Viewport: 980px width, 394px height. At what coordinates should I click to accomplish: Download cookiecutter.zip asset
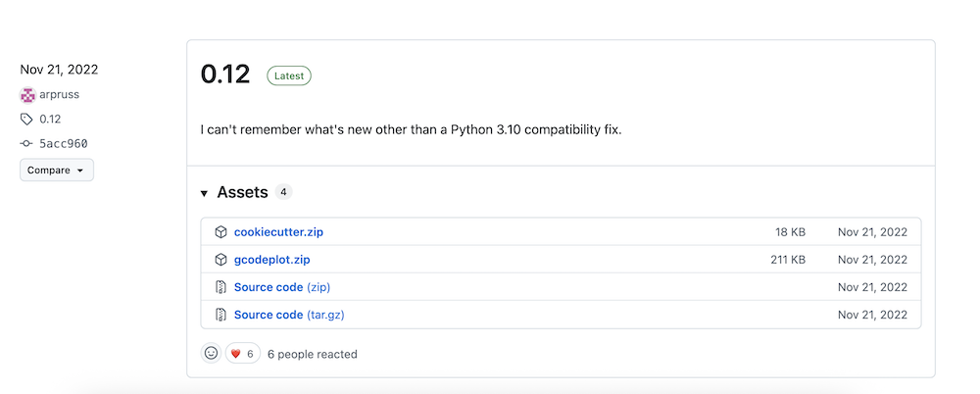[278, 232]
